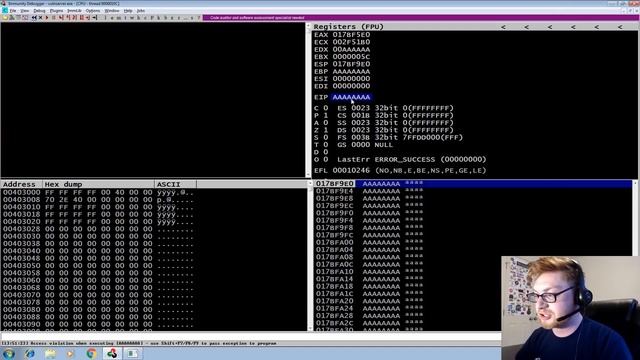The image size is (640, 360).
Task: Open the Options menu
Action: (x=93, y=11)
